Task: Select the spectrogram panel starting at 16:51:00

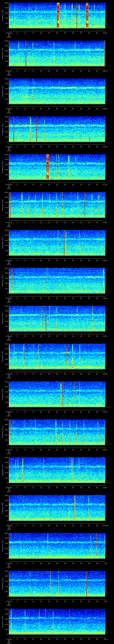Action: click(57, 205)
